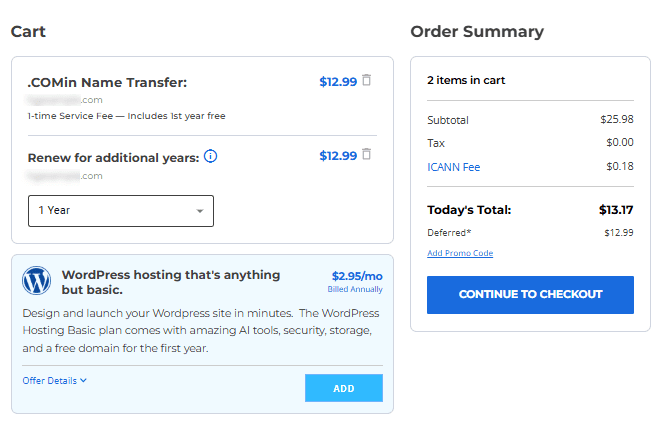The width and height of the screenshot is (659, 424).
Task: Click the info icon beside Renew for additional years
Action: (x=211, y=156)
